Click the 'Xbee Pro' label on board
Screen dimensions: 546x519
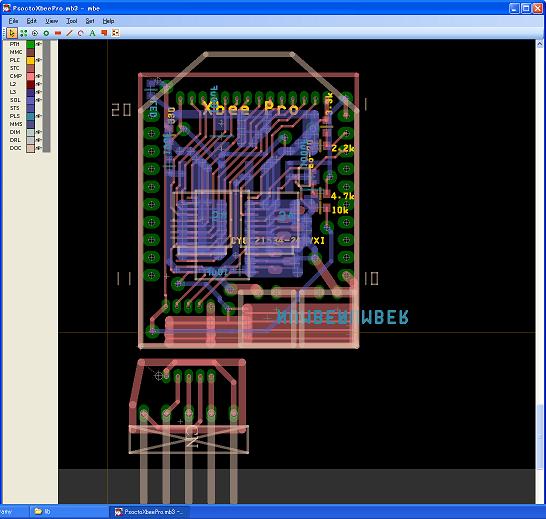coord(251,108)
